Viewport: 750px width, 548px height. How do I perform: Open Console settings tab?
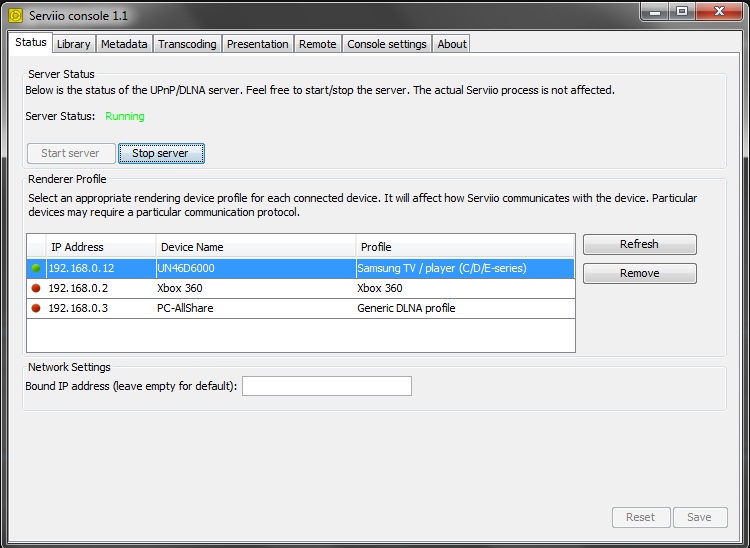(387, 44)
